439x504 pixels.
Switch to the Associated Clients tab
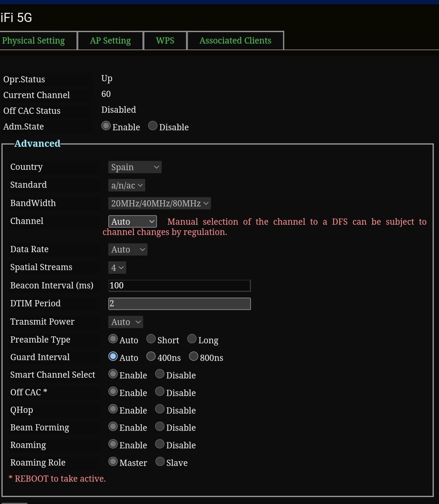point(235,40)
